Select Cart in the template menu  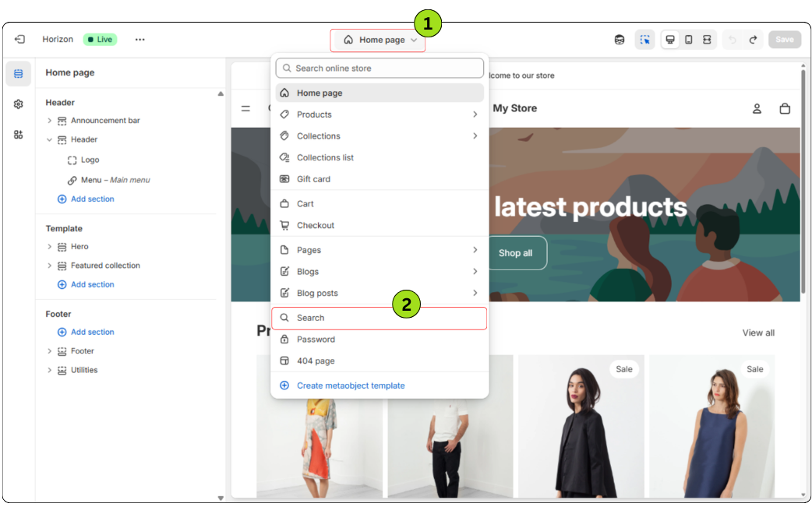[x=380, y=204]
